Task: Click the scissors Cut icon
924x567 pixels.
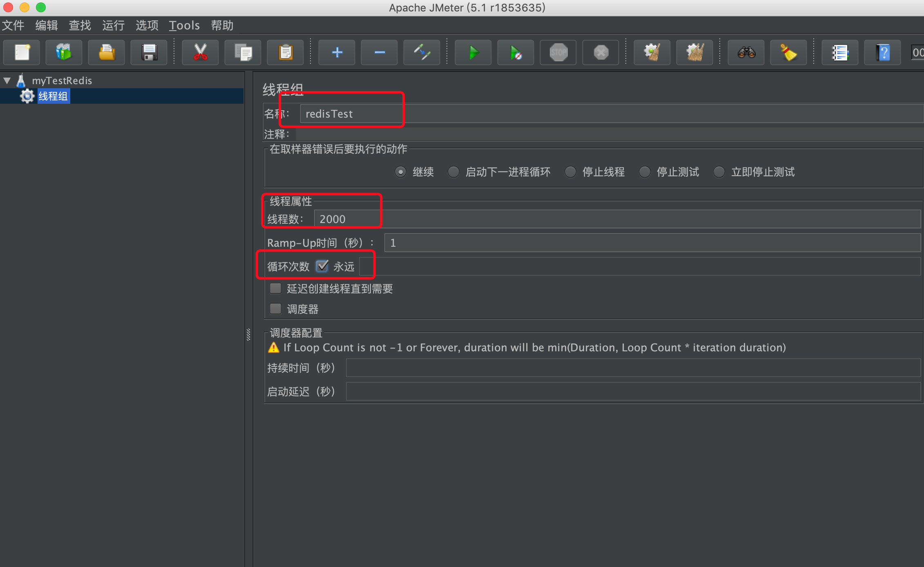Action: (x=200, y=53)
